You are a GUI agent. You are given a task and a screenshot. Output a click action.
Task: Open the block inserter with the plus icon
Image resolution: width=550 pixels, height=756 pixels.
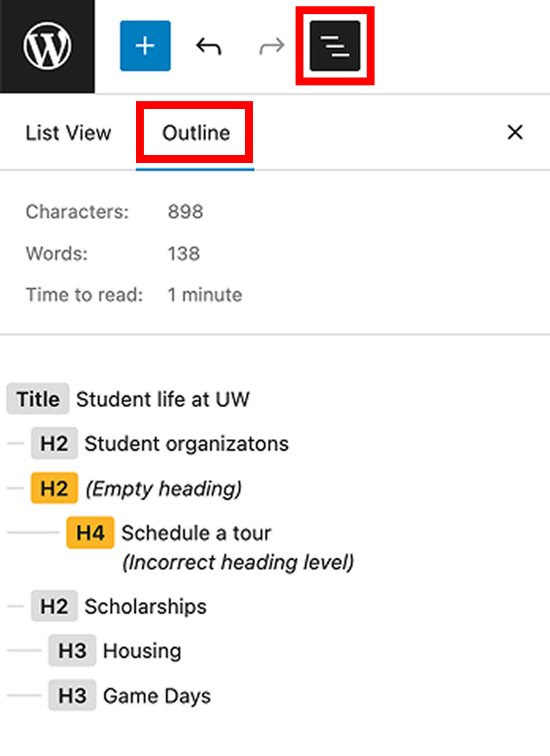145,45
